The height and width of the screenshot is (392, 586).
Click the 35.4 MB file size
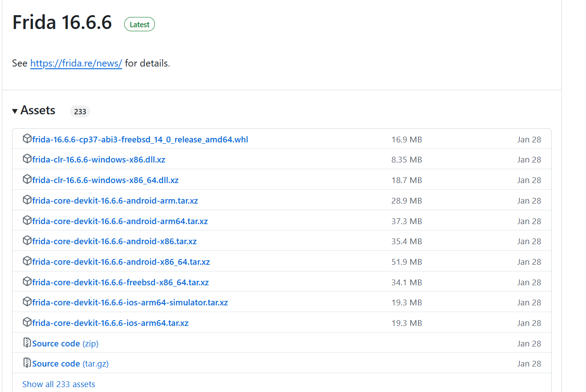(x=407, y=242)
